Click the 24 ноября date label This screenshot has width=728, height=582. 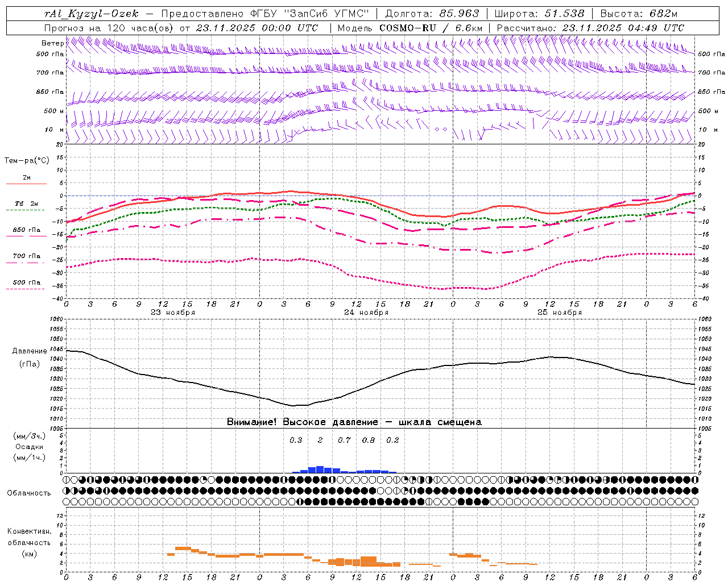pos(366,313)
